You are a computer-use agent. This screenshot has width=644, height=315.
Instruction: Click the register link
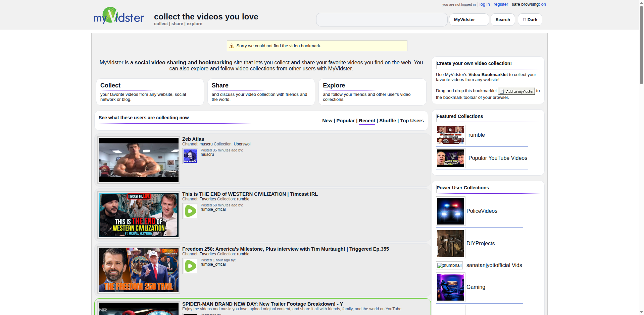(501, 4)
